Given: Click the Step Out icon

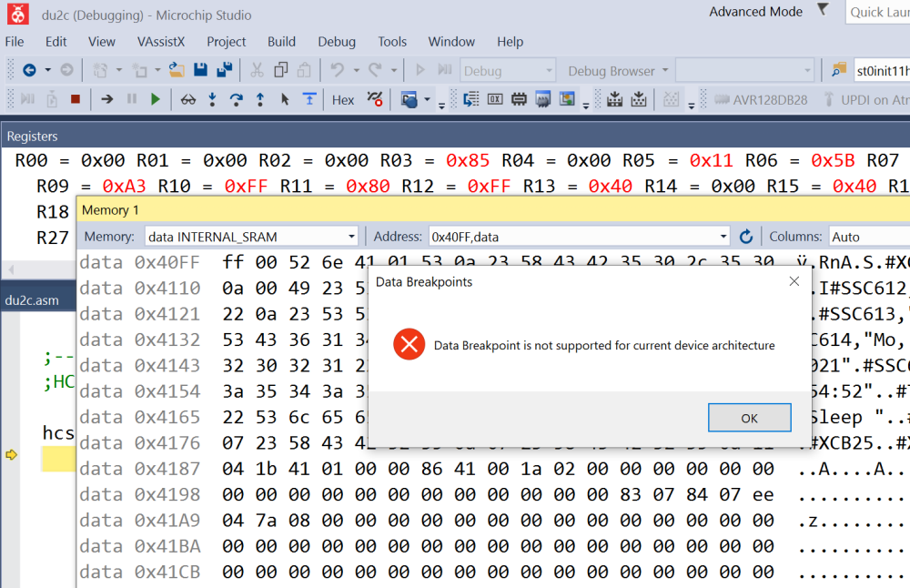Looking at the screenshot, I should (x=260, y=99).
